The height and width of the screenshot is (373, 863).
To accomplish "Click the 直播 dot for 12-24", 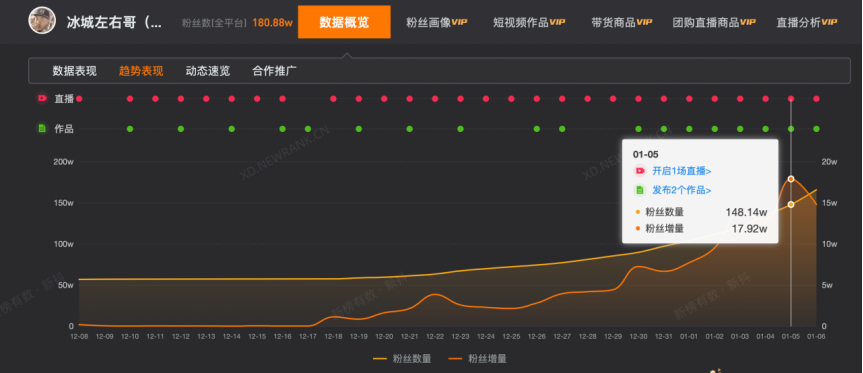I will [486, 99].
